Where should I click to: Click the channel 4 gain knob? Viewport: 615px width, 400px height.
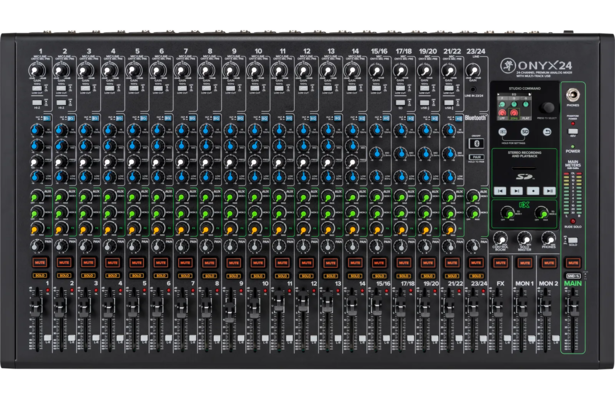109,71
